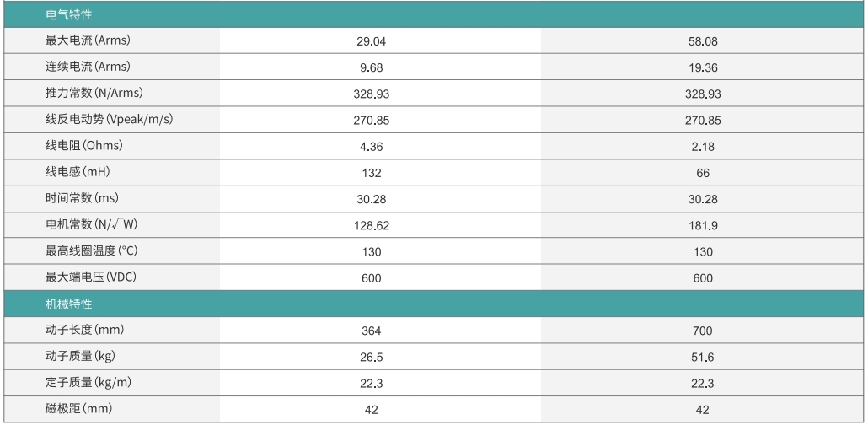This screenshot has width=868, height=425.
Task: Select the 定子质量 (kg/m) row label
Action: click(x=88, y=382)
